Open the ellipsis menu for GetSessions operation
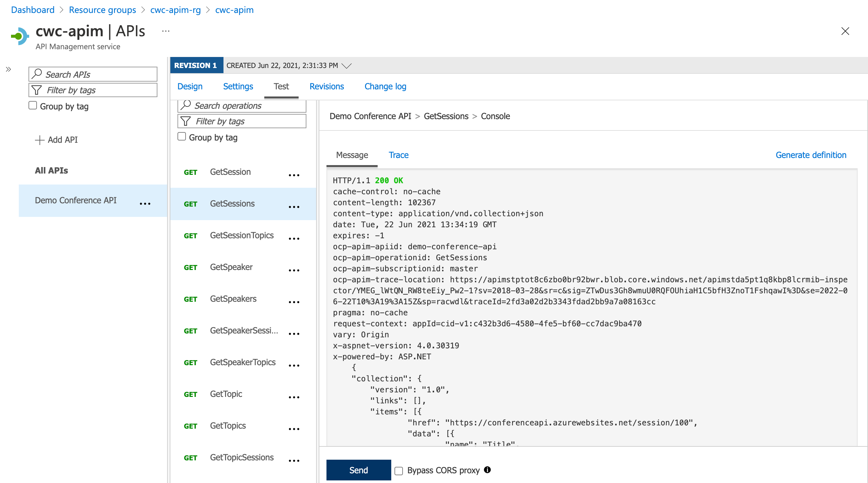The height and width of the screenshot is (483, 868). [294, 207]
